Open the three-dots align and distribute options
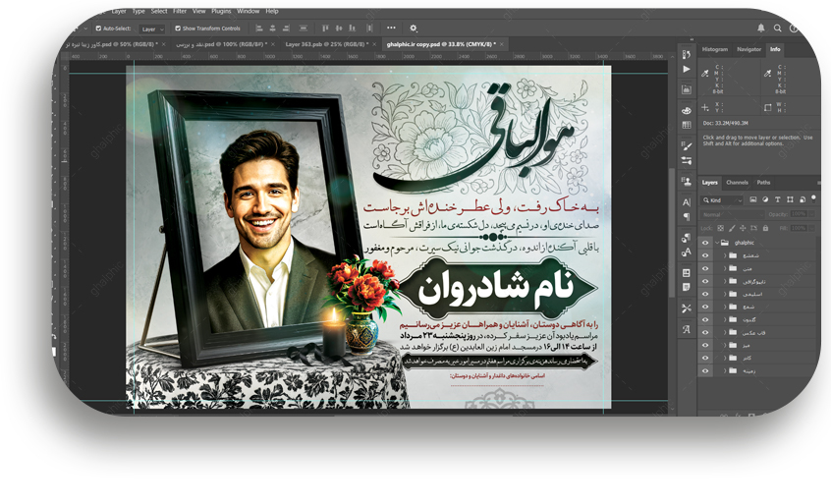 coord(391,28)
